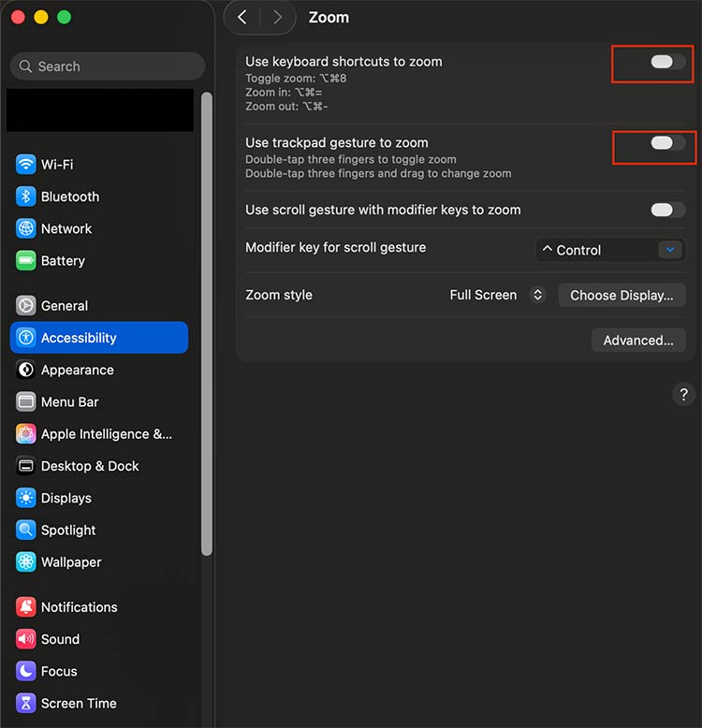Open Wallpaper settings icon
The width and height of the screenshot is (702, 728).
(x=26, y=562)
